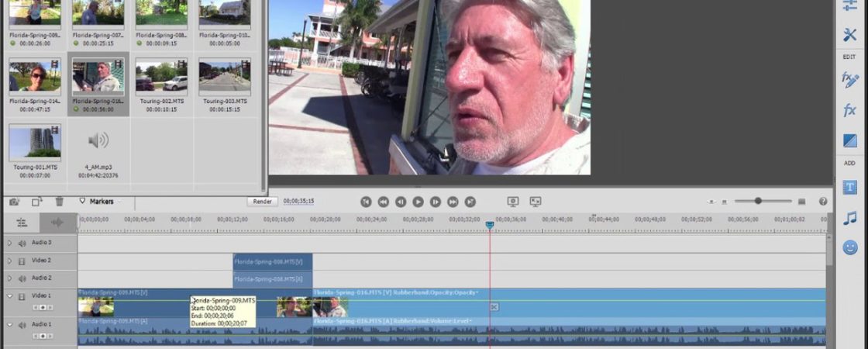
Task: Click the Rewind playback button
Action: point(383,202)
